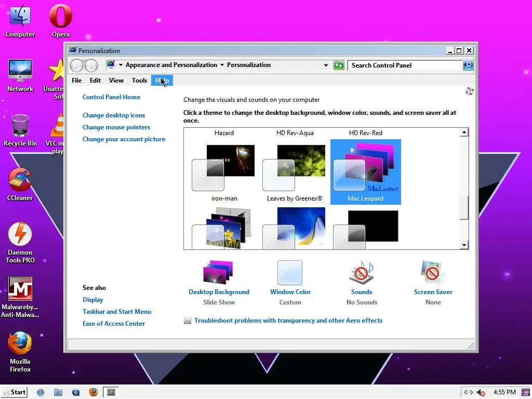
Task: Open the Screen Saver settings icon
Action: click(433, 272)
